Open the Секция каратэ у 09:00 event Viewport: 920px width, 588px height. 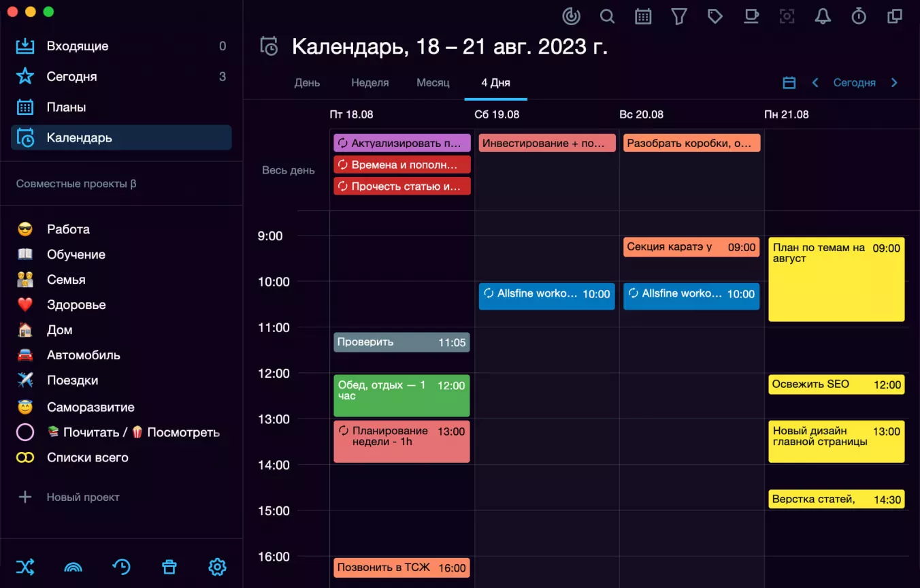tap(691, 247)
